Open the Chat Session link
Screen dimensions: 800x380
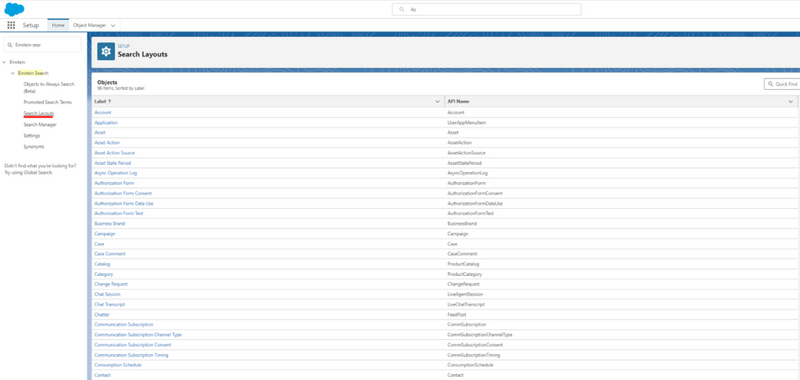tap(108, 294)
